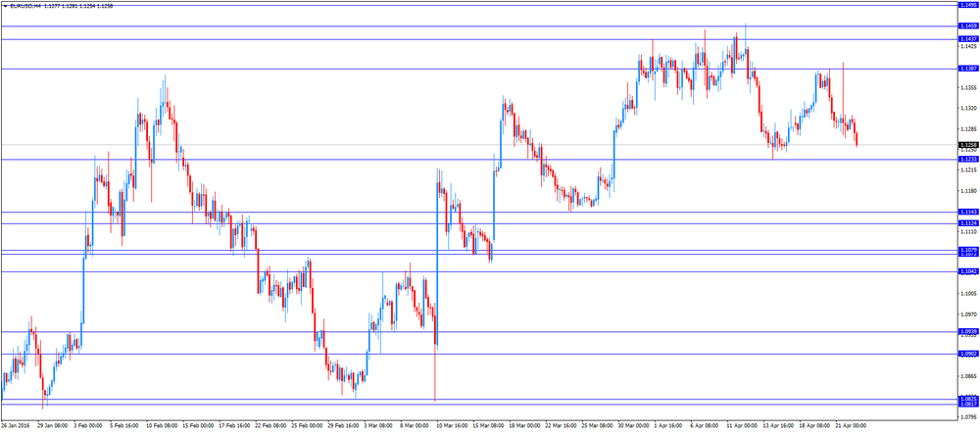Click the 1.1387 price level label
Image resolution: width=980 pixels, height=432 pixels.
(x=968, y=69)
